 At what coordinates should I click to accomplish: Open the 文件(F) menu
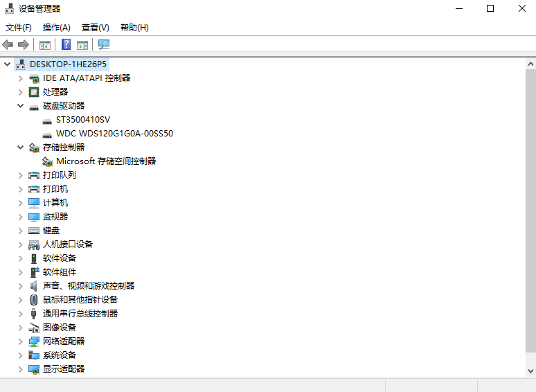coord(19,27)
